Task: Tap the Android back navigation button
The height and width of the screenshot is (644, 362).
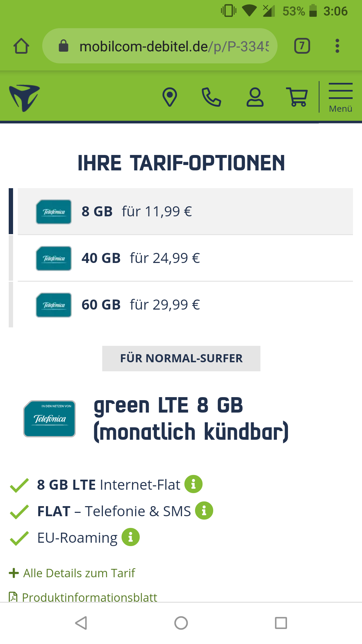Action: [81, 623]
